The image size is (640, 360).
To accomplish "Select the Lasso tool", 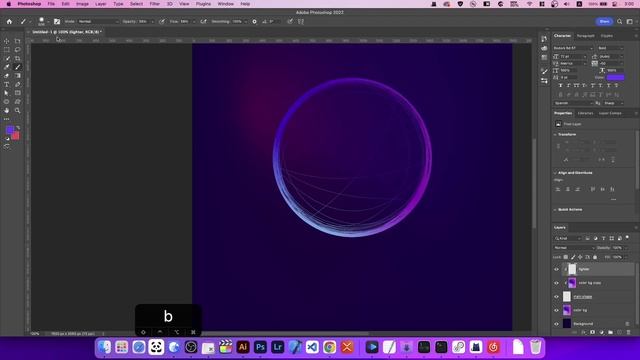I will click(18, 50).
